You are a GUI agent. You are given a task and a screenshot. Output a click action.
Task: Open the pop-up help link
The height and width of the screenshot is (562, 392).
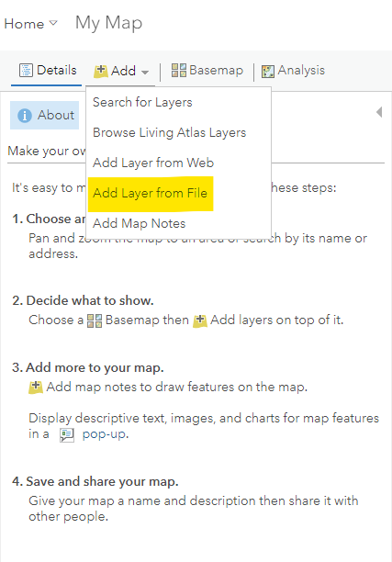pos(105,434)
